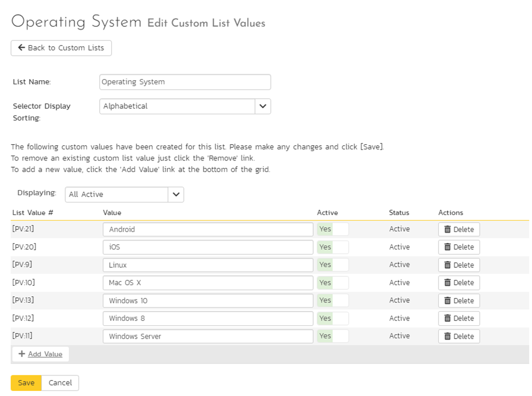Click the Back to Custom Lists button
Screen dimensions: 532x396
(x=61, y=48)
